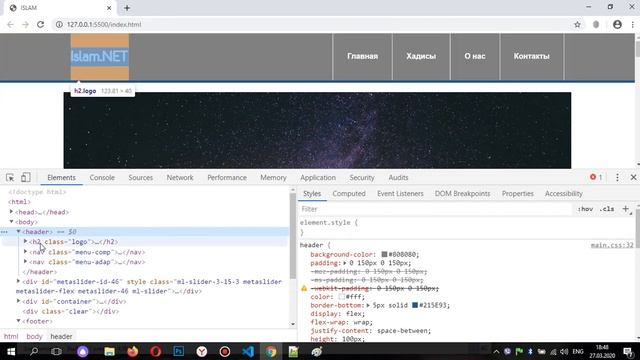Bookmark the page with star icon
Image resolution: width=640 pixels, height=360 pixels.
pyautogui.click(x=577, y=24)
